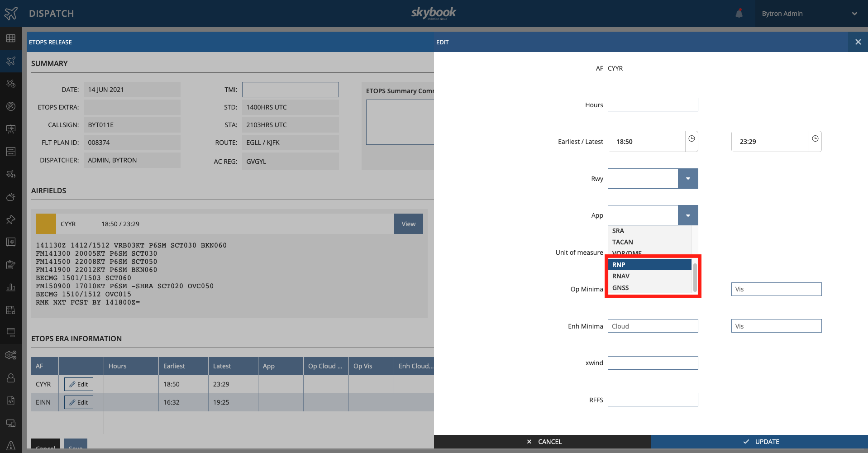Open the warning triangle sidebar icon

point(11,446)
